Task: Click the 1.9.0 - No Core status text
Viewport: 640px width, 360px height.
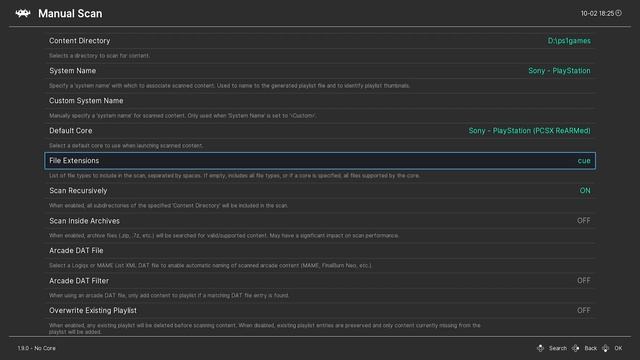Action: click(x=36, y=348)
